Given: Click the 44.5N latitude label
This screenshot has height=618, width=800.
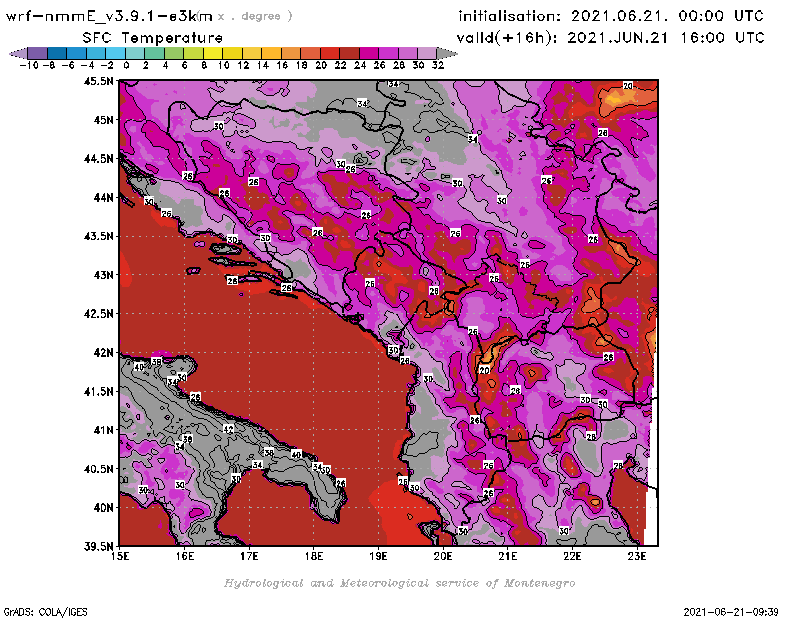Looking at the screenshot, I should click(x=98, y=159).
